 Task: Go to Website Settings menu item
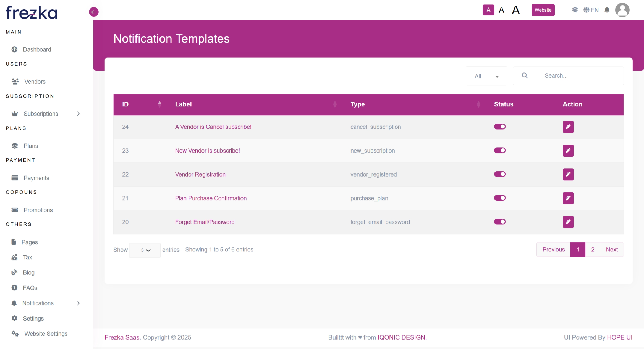coord(46,334)
